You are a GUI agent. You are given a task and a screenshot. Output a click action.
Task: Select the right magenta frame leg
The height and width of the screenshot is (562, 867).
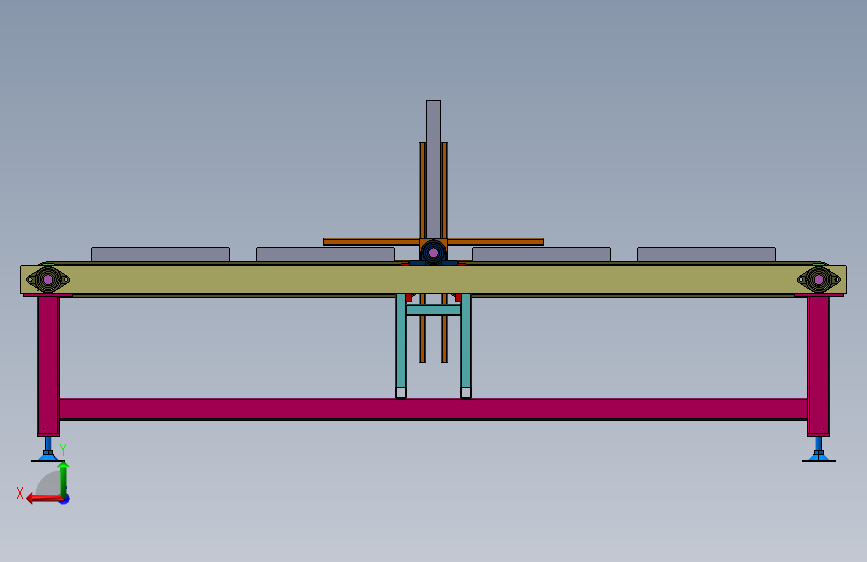coord(818,366)
